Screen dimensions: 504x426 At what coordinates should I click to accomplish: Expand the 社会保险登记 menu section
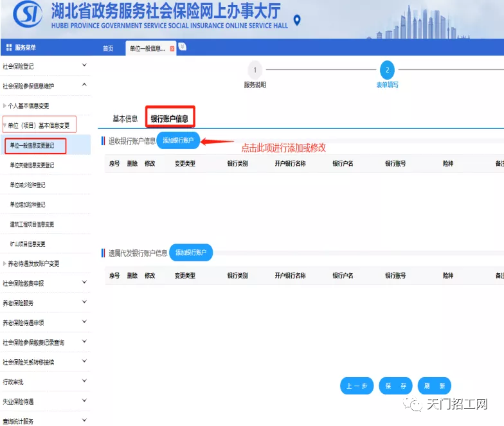tap(84, 66)
